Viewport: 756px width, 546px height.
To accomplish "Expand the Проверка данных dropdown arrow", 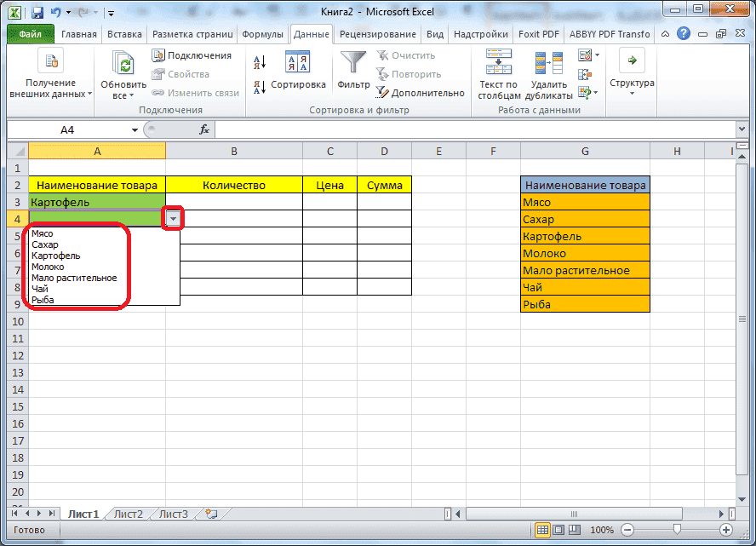I will 598,54.
